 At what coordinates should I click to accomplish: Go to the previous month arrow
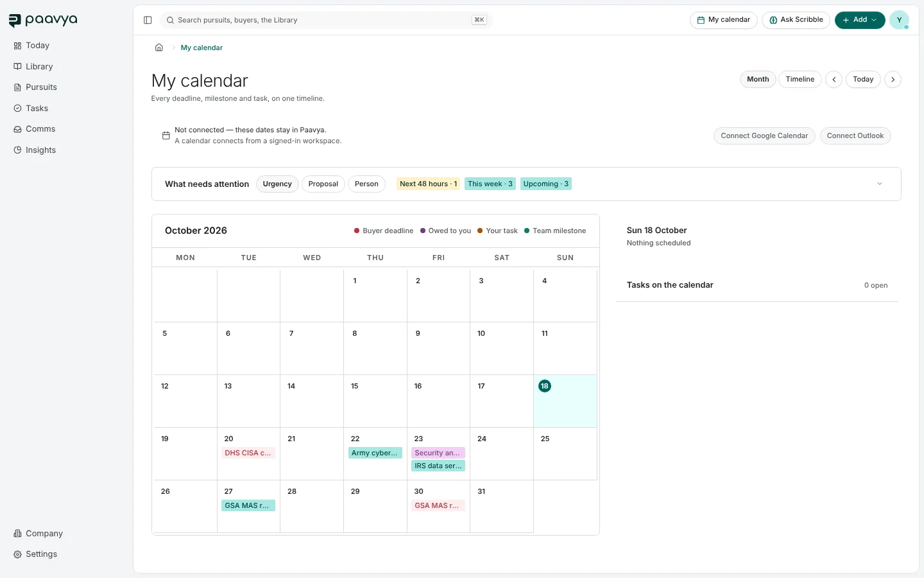834,80
